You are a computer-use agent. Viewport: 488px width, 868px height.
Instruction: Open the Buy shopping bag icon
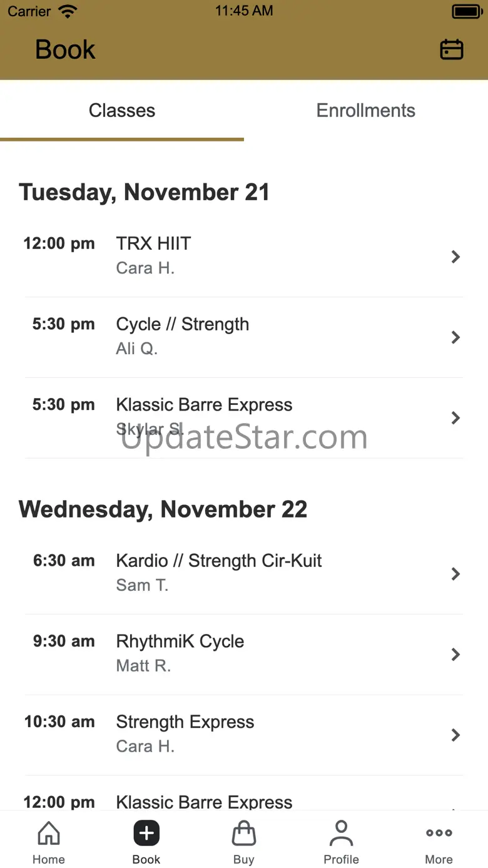[x=244, y=833]
